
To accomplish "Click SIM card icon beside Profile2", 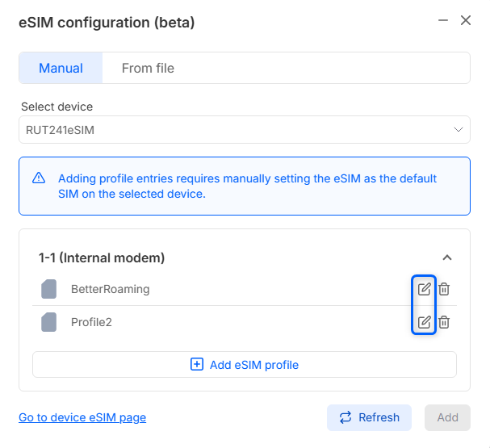I will coord(48,322).
